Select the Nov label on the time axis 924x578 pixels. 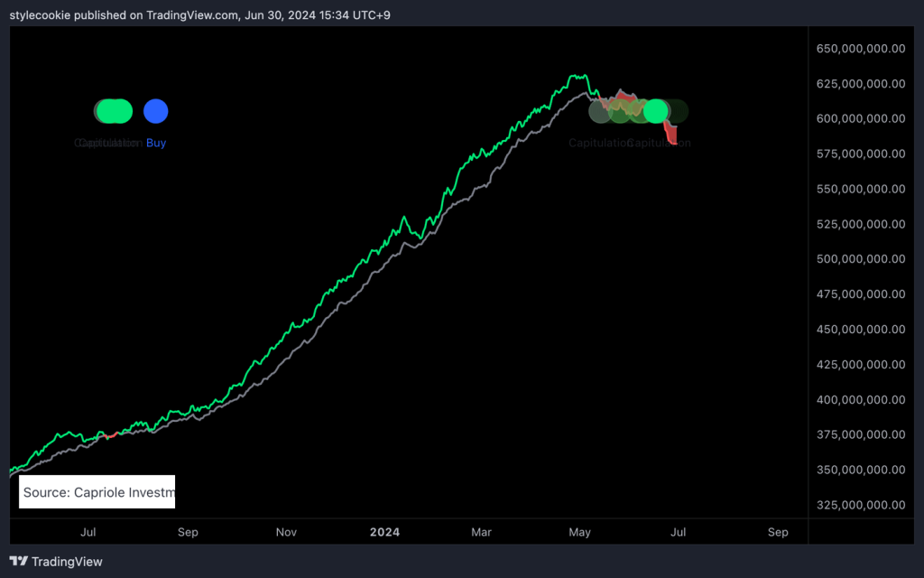pyautogui.click(x=286, y=532)
